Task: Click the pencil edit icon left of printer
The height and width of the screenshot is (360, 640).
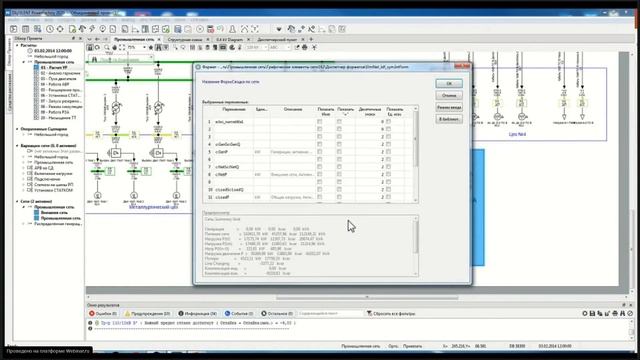Action: point(297,48)
